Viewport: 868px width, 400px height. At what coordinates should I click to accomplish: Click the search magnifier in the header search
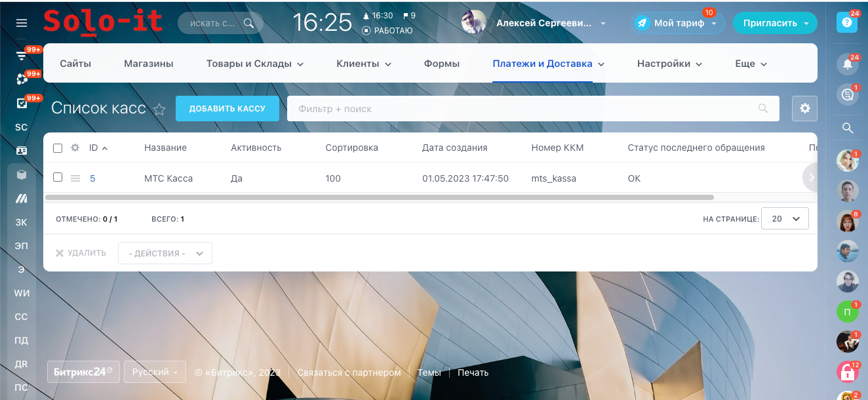coord(248,23)
